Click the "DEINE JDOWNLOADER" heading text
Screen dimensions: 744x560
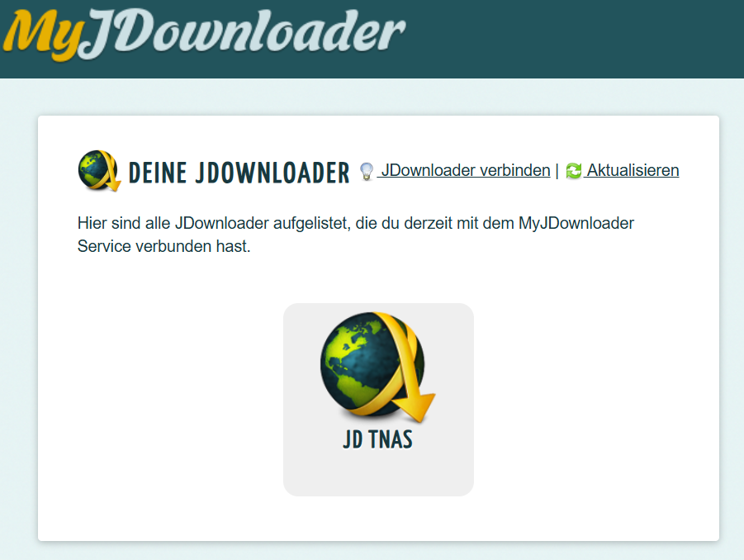[239, 173]
